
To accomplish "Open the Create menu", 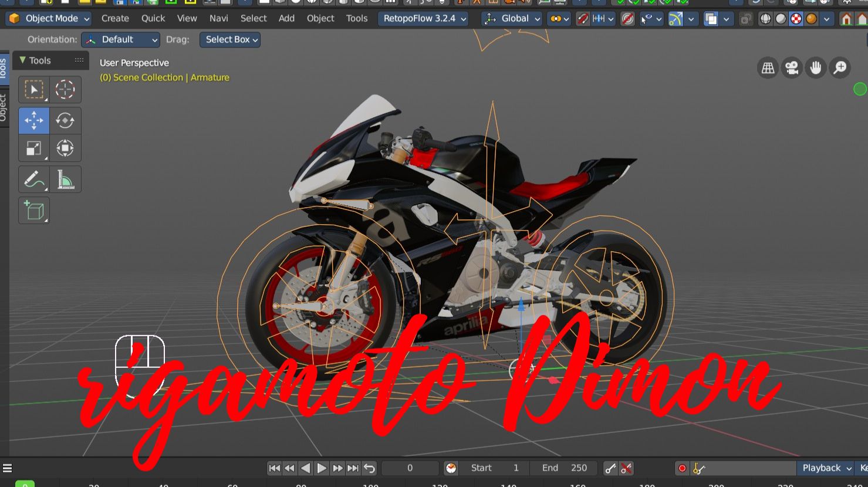I will pos(115,19).
